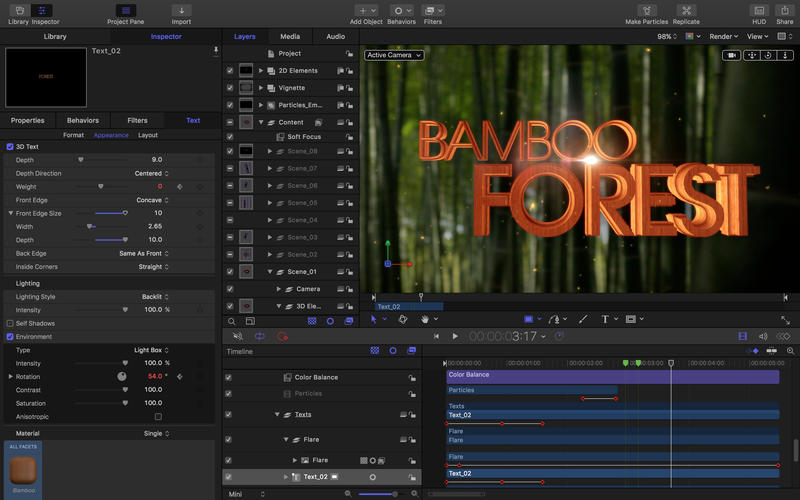Open the Render menu button

tap(723, 36)
